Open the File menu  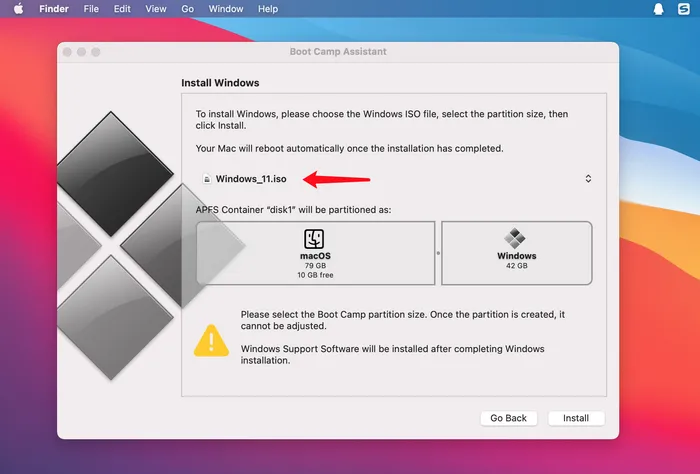pos(91,9)
